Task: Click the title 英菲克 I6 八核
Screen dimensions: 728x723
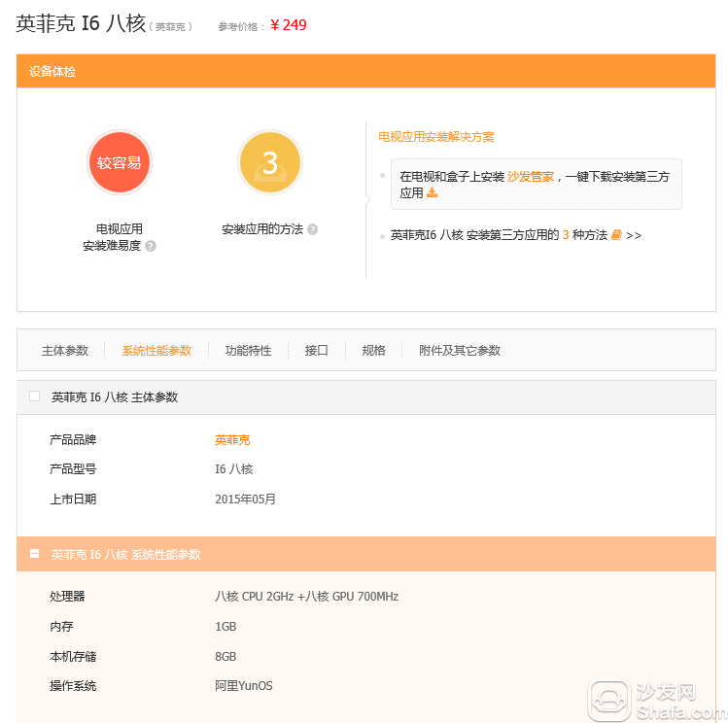Action: [x=82, y=23]
